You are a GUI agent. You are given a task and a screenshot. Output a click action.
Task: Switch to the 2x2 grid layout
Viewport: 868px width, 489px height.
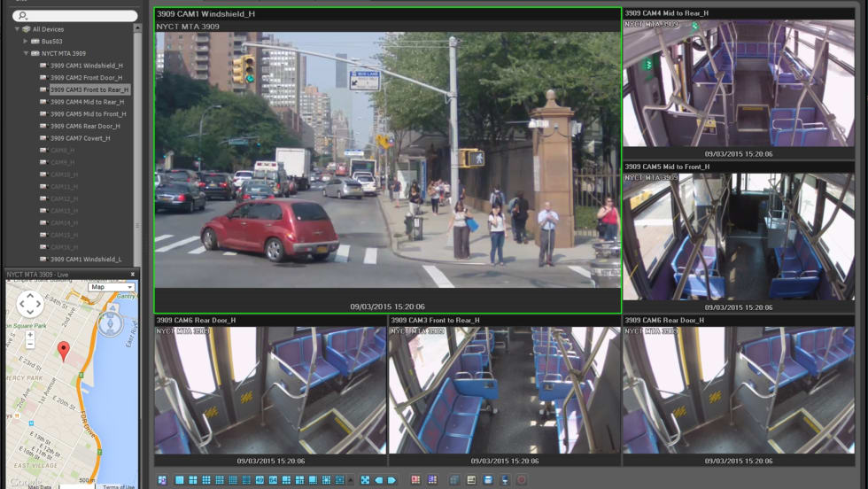tap(193, 480)
